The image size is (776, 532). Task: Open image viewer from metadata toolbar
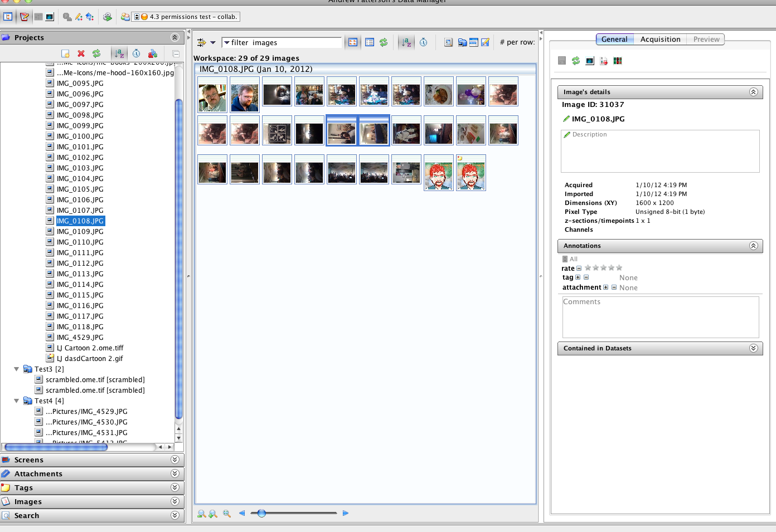[590, 61]
